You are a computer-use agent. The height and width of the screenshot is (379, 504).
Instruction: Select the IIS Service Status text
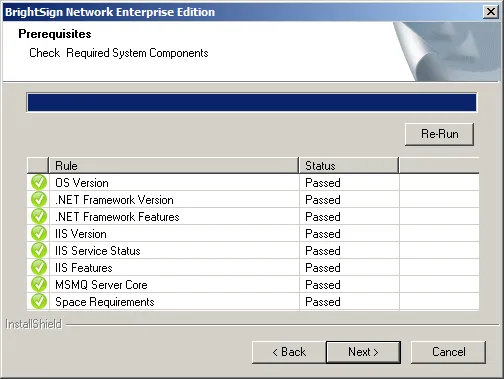click(x=98, y=251)
